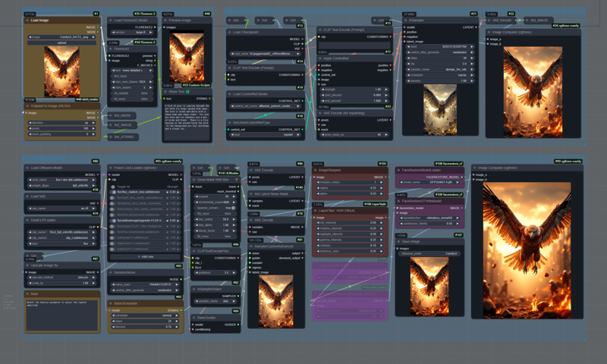Click the preview thumbnail inside the KSampler node
This screenshot has width=607, height=364.
[440, 109]
